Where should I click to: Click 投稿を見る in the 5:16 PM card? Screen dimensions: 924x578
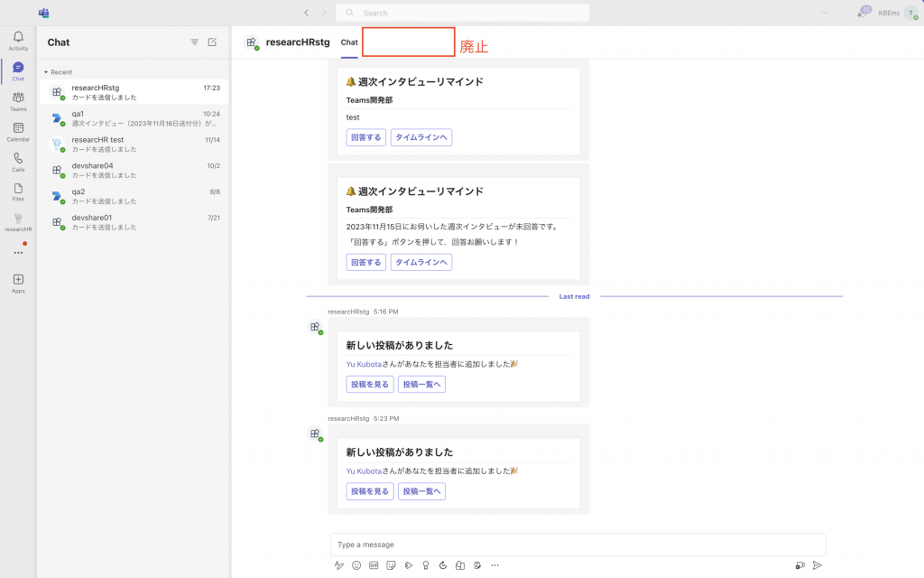(x=369, y=385)
